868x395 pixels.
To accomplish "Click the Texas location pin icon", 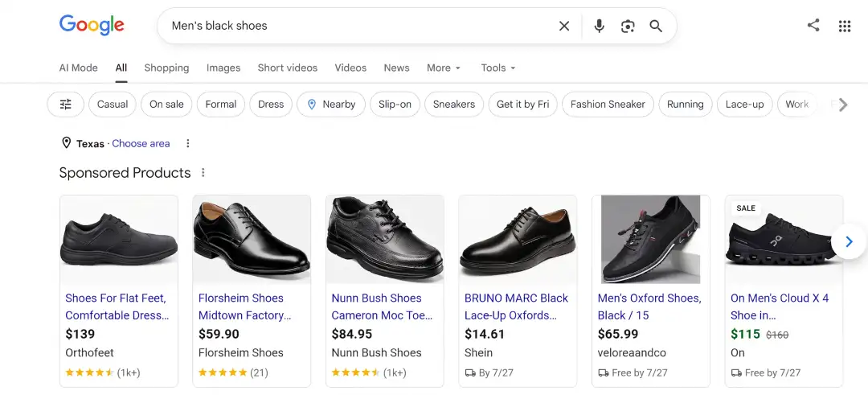I will 66,143.
